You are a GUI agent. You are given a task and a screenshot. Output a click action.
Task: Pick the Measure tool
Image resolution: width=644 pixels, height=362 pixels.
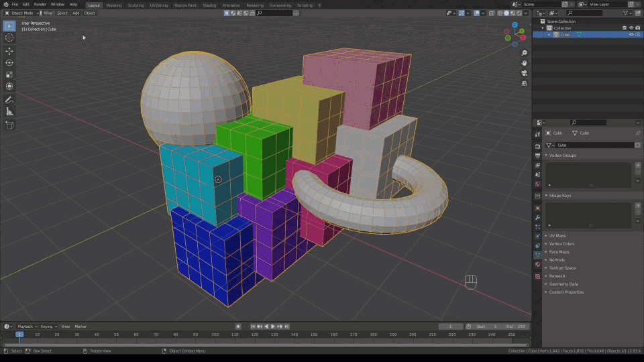coord(9,111)
